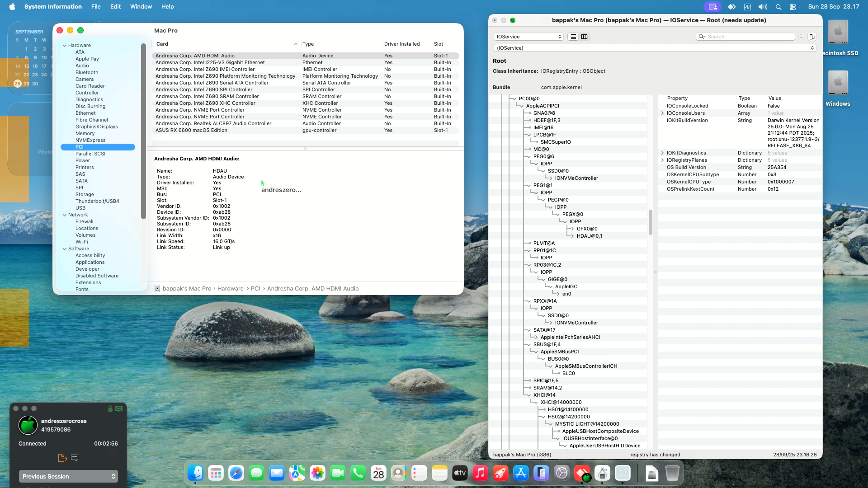Open the chat icon in AnyDesk panel
The width and height of the screenshot is (868, 488).
tap(75, 458)
